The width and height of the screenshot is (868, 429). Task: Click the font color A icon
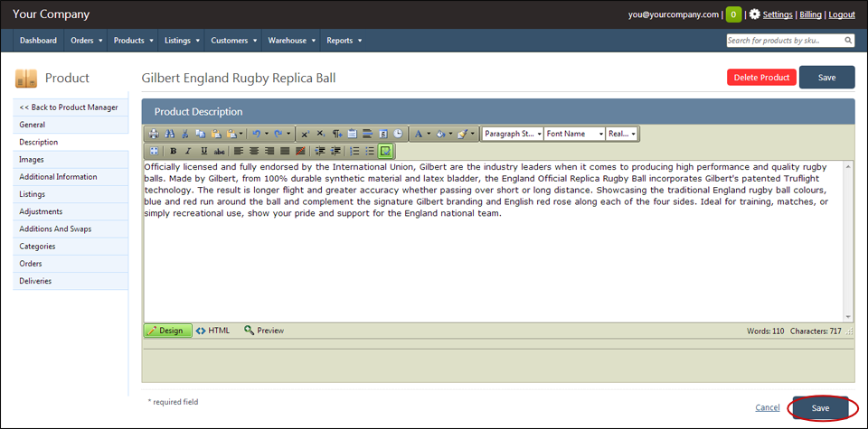pyautogui.click(x=419, y=134)
